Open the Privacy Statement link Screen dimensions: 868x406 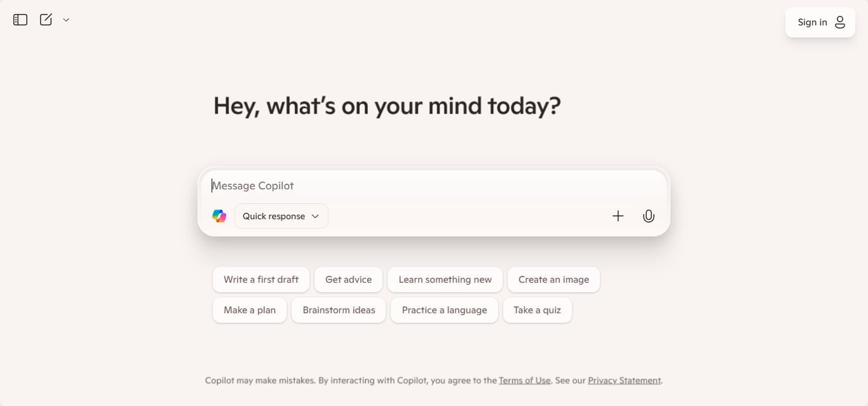point(624,381)
